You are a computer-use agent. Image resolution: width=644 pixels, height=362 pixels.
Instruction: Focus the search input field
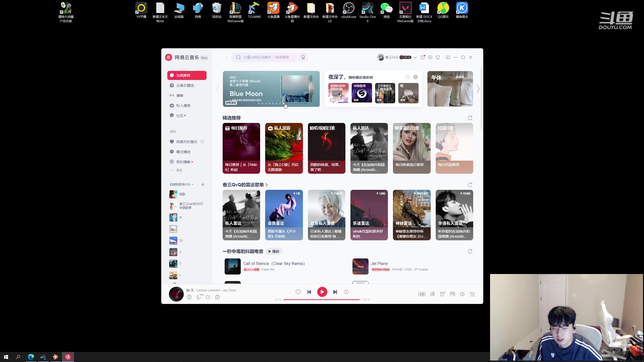click(x=264, y=57)
